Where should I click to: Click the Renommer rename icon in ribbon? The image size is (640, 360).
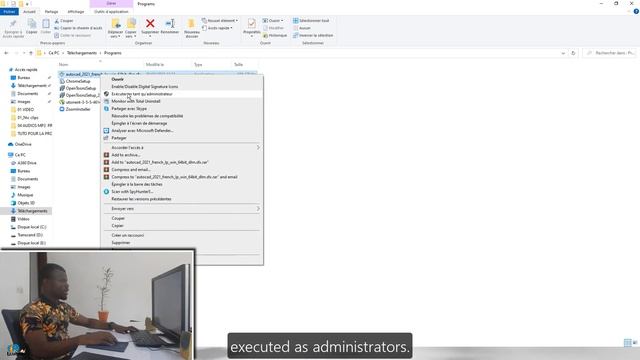pos(170,24)
